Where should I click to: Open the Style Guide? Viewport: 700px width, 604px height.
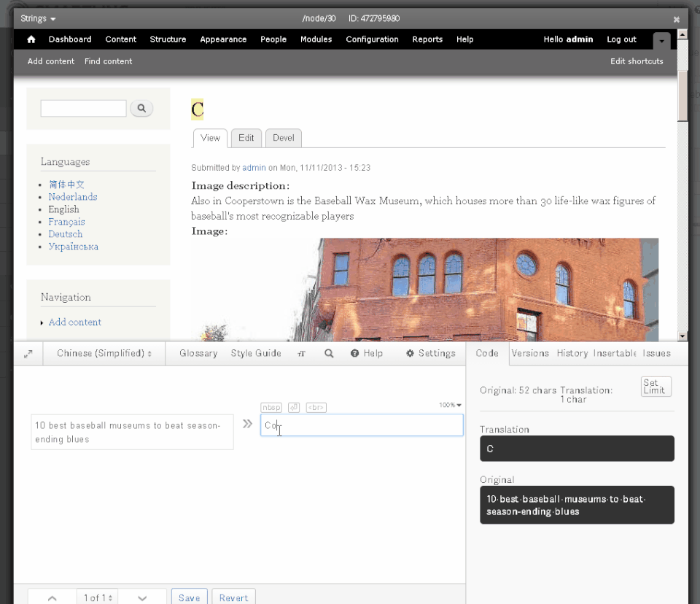tap(256, 353)
